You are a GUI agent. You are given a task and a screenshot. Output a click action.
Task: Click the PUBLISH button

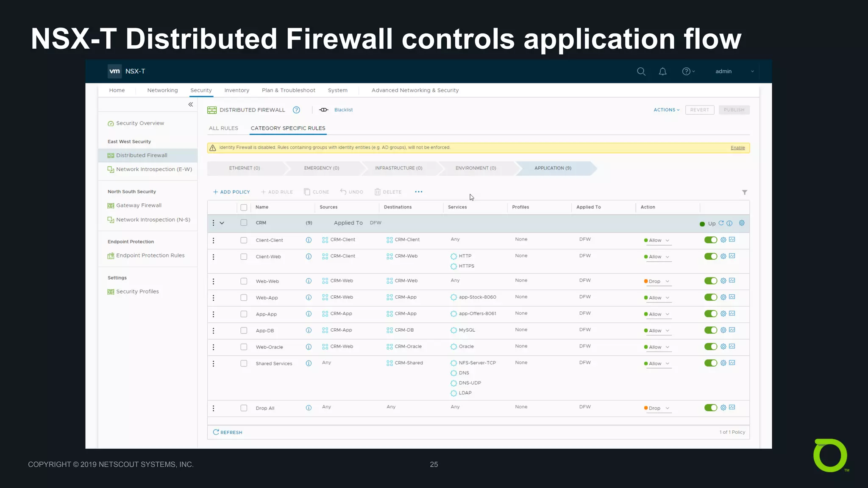[x=734, y=110]
